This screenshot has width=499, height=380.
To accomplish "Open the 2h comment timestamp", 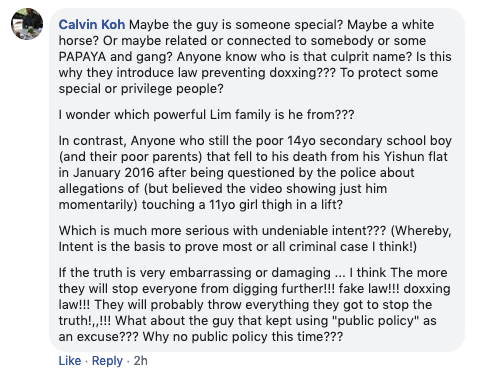I will click(141, 361).
